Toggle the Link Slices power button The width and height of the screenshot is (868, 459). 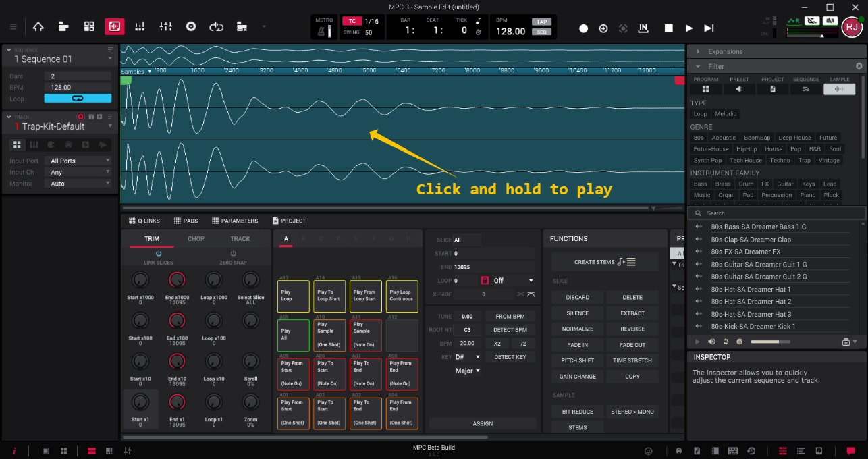159,254
